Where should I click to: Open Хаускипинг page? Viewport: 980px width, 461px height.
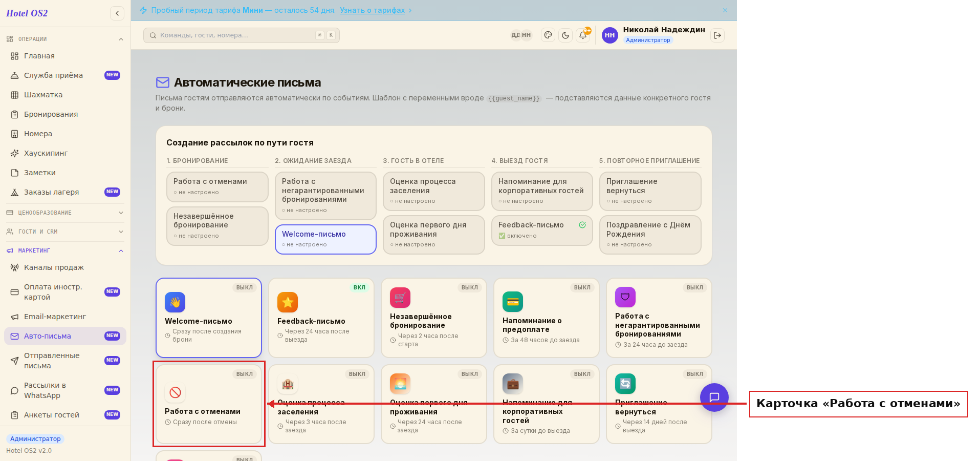(65, 153)
